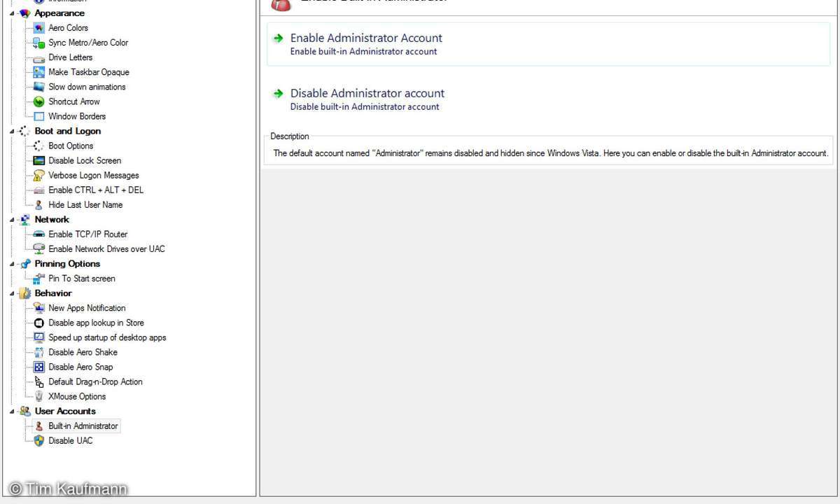Click the Disable Administrator account command
This screenshot has width=840, height=504.
click(x=548, y=99)
